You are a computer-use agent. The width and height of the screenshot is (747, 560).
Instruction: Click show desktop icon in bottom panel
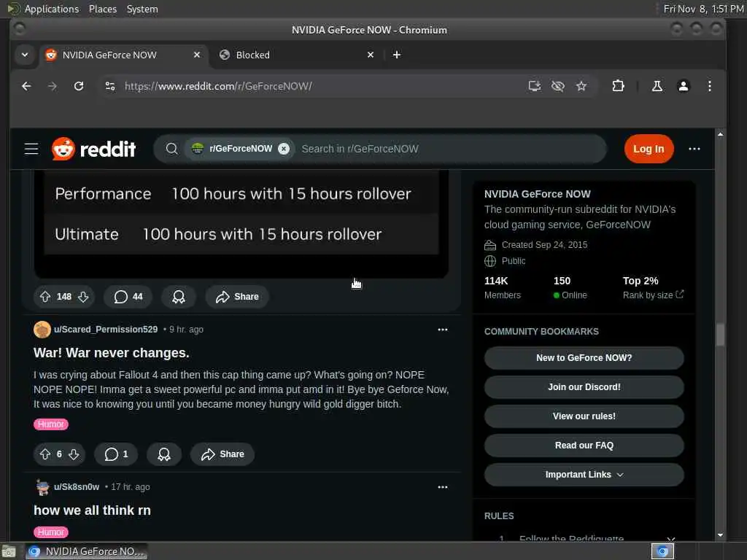tap(9, 551)
